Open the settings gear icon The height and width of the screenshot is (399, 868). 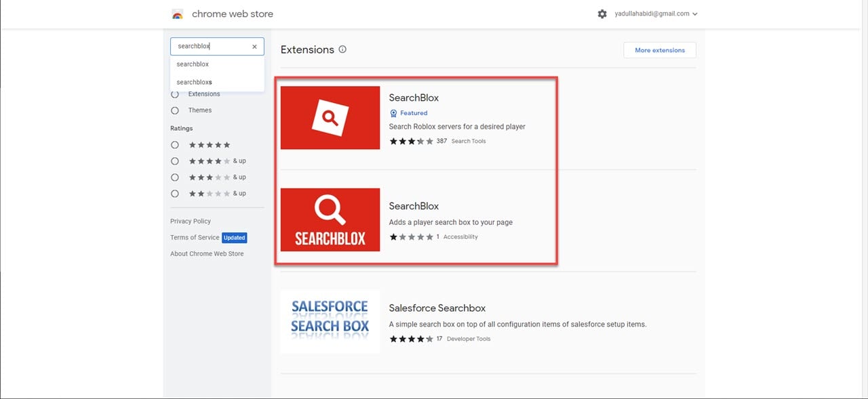pos(602,14)
